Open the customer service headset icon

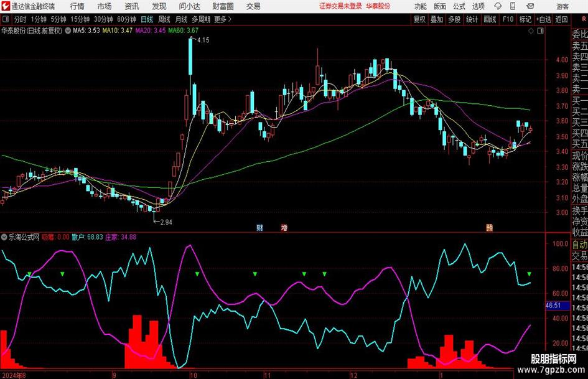point(498,6)
